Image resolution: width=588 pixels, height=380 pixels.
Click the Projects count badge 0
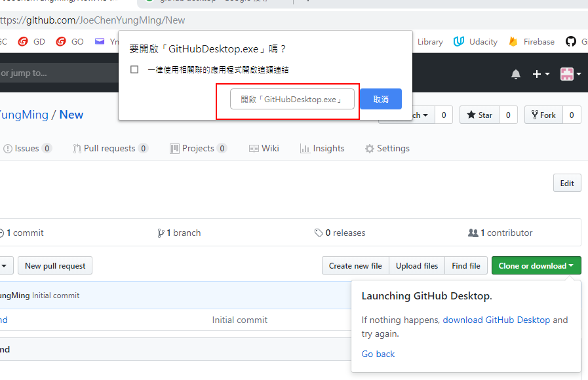click(x=222, y=149)
